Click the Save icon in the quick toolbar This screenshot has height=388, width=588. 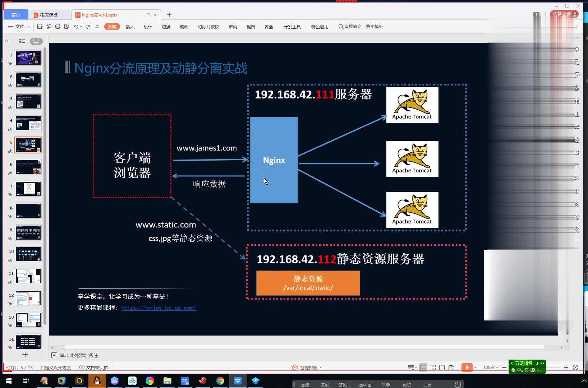click(40, 27)
